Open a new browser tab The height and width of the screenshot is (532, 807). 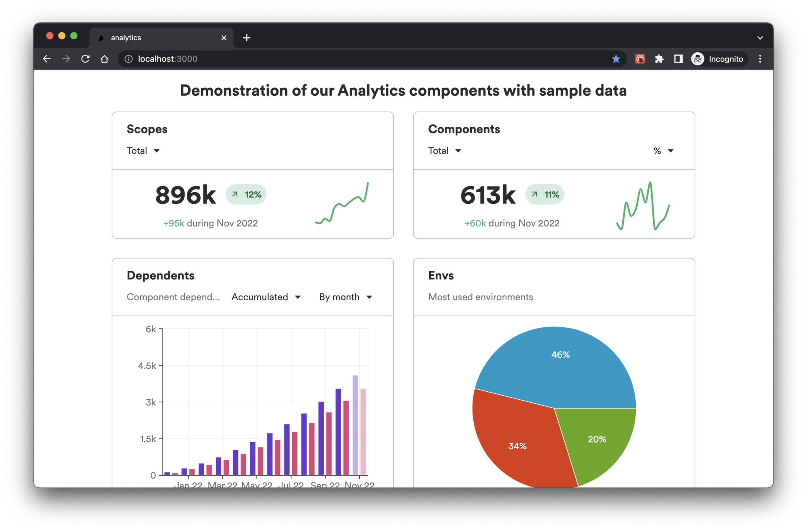click(247, 38)
